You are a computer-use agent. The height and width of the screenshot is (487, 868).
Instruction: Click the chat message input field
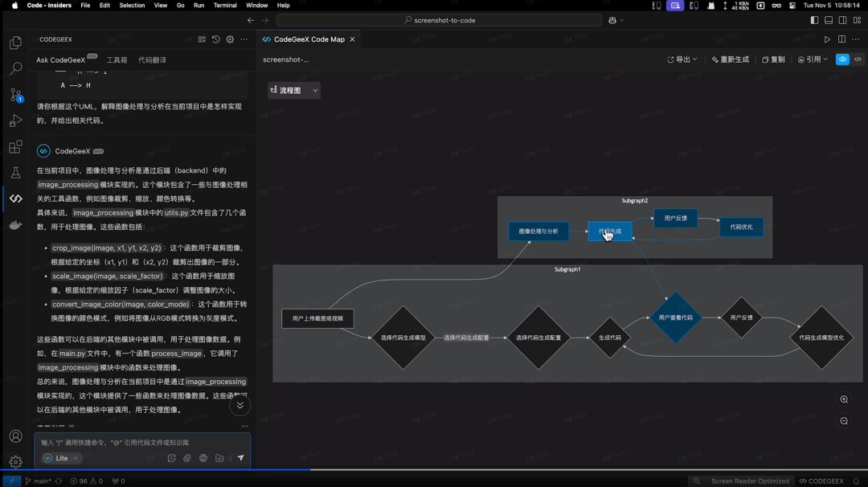(142, 442)
